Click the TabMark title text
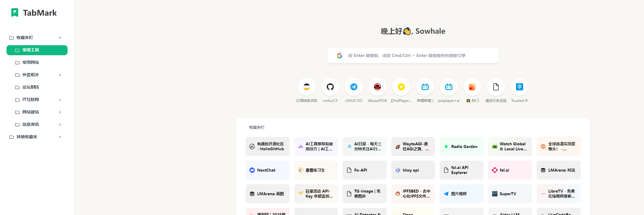Screen dimensions: 644x215 tap(40, 13)
